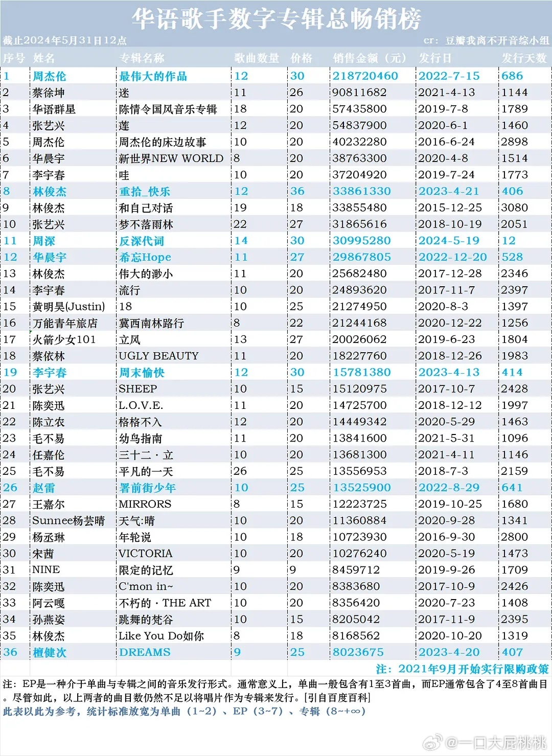
Task: Select artist 任嘉伦
Action: tap(49, 455)
